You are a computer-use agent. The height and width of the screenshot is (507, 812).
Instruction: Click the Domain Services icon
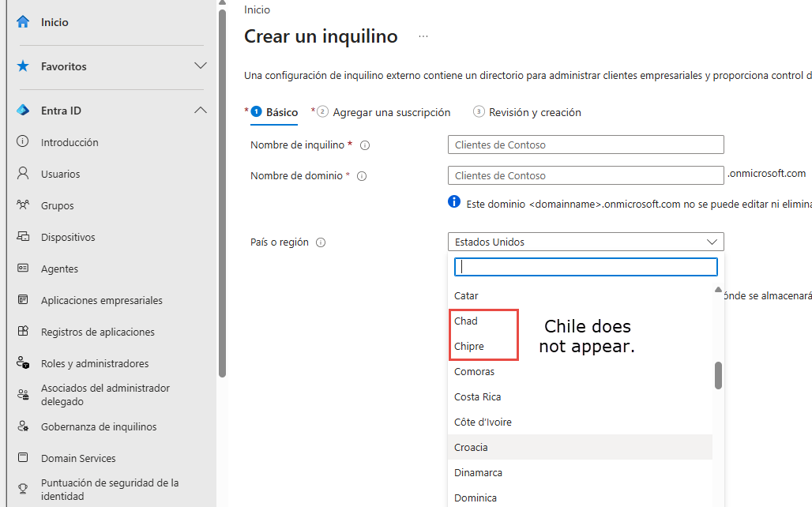point(23,457)
